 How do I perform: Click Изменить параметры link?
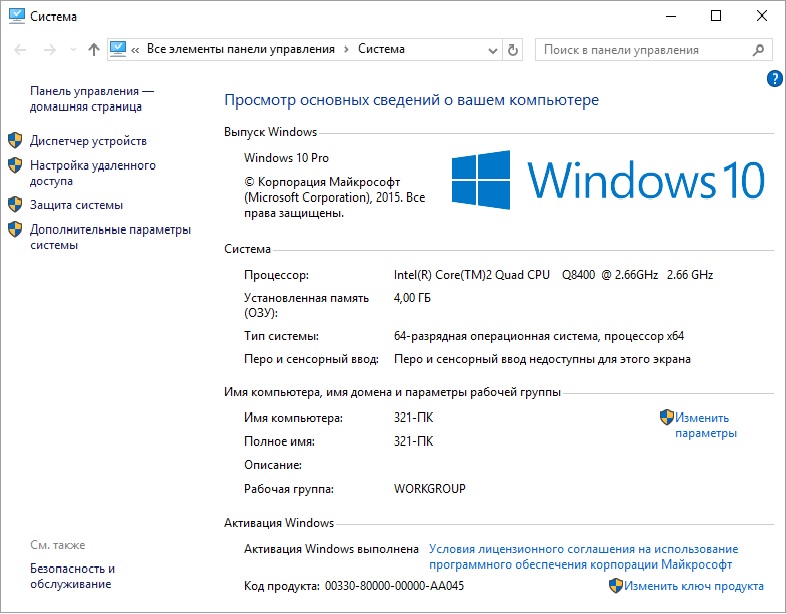pos(706,425)
